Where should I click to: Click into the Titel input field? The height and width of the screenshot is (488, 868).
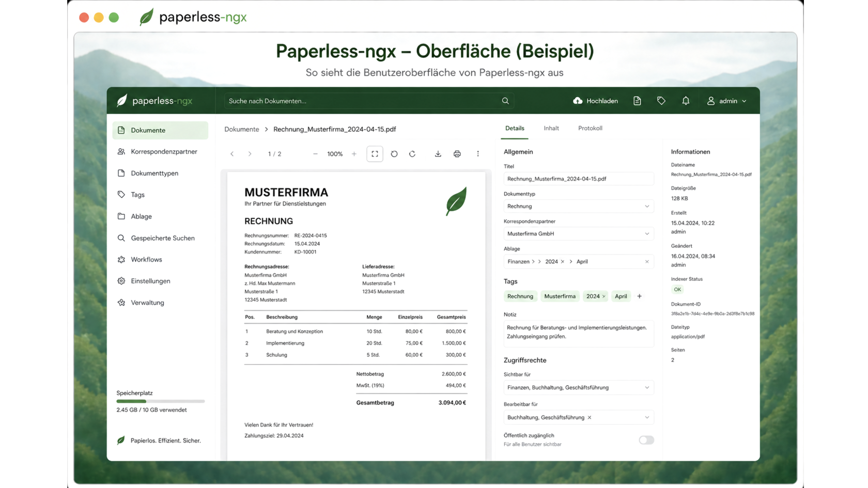(x=579, y=179)
